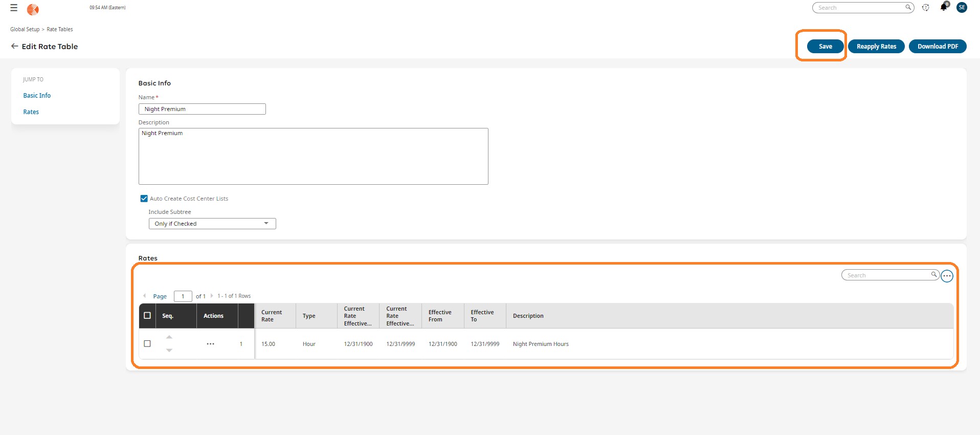Click Reapply Rates button
This screenshot has height=435, width=980.
click(876, 47)
